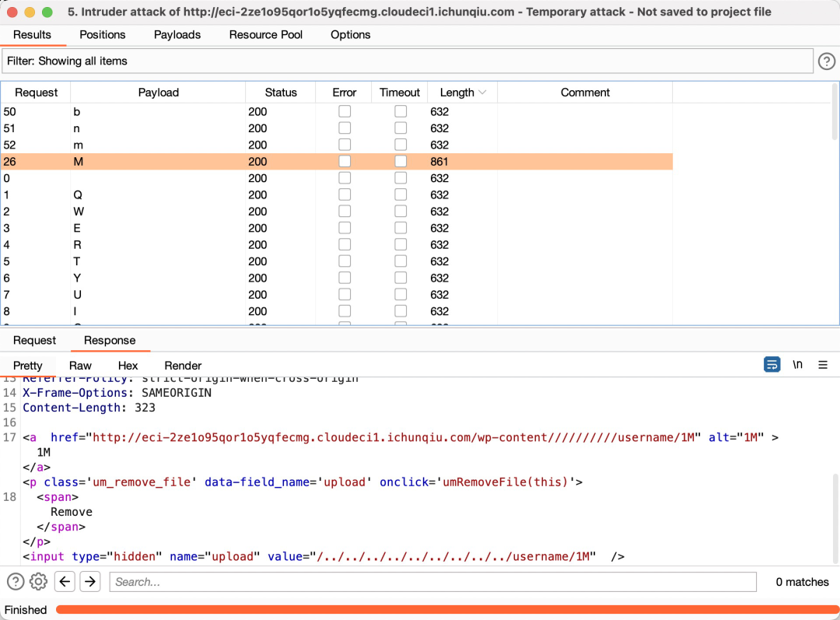This screenshot has height=620, width=840.
Task: Tick the Error checkbox for request 7 U
Action: [x=345, y=294]
